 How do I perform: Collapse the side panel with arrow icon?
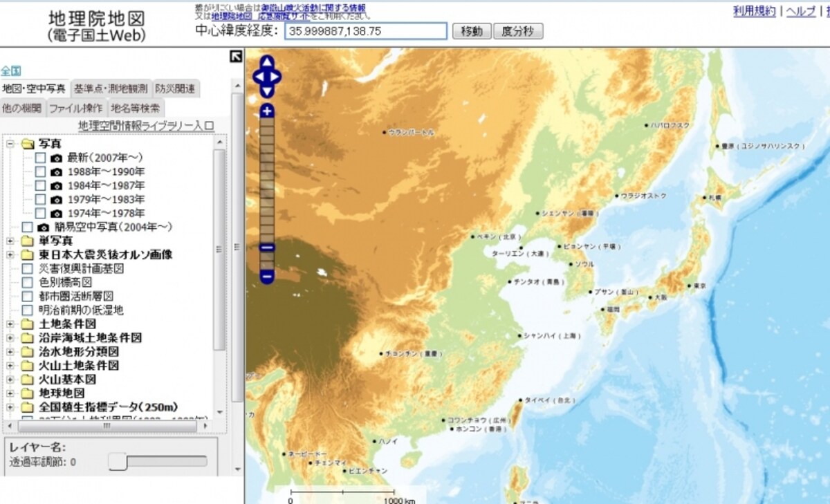236,57
